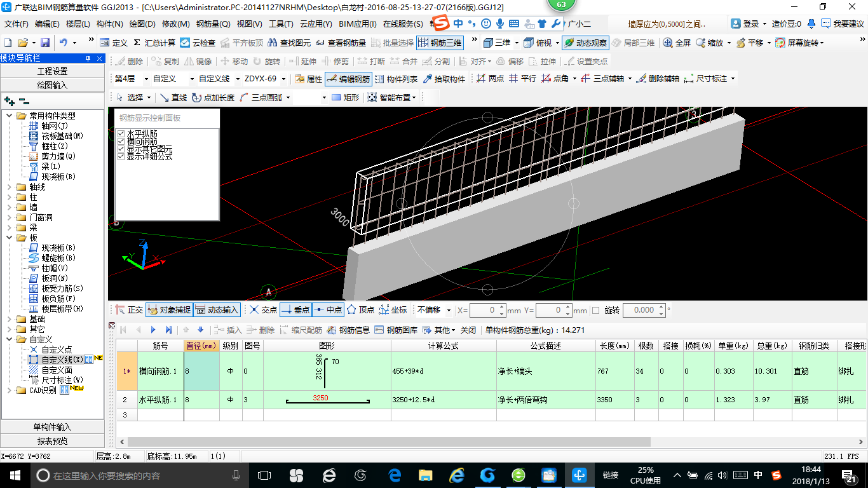Toggle 动态输入 dynamic input
Screen dimensions: 868x488
point(217,310)
